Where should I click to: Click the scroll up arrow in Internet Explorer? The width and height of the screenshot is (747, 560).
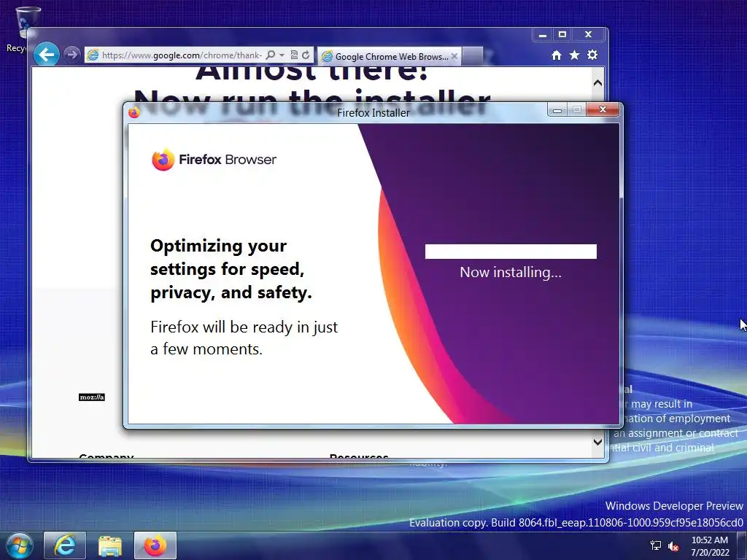(598, 83)
